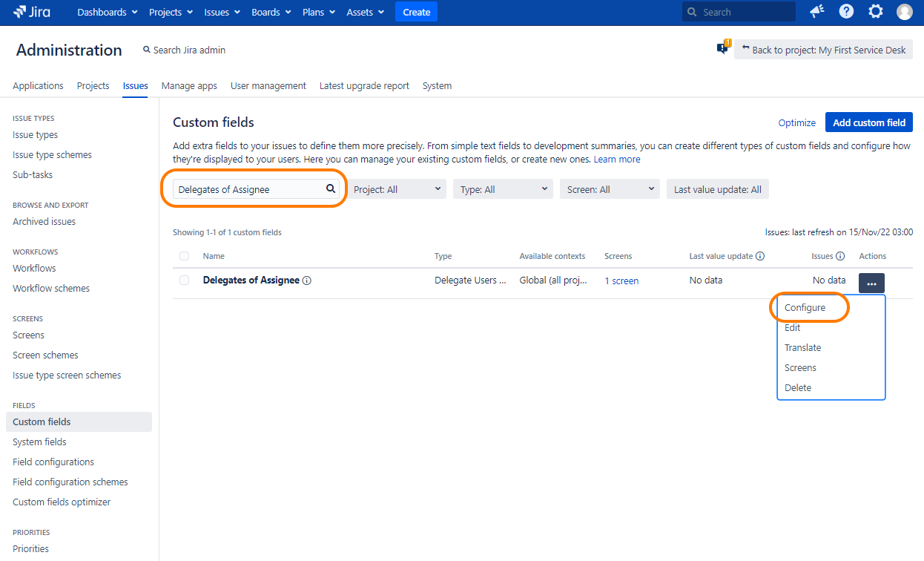Image resolution: width=924 pixels, height=561 pixels.
Task: Expand the Project: All filter dropdown
Action: [397, 189]
